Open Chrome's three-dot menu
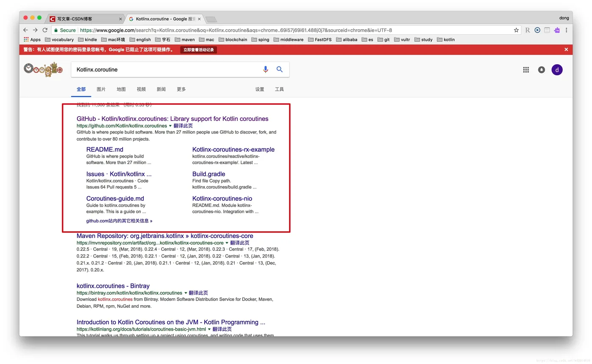Viewport: 592px width, 364px height. click(x=566, y=30)
